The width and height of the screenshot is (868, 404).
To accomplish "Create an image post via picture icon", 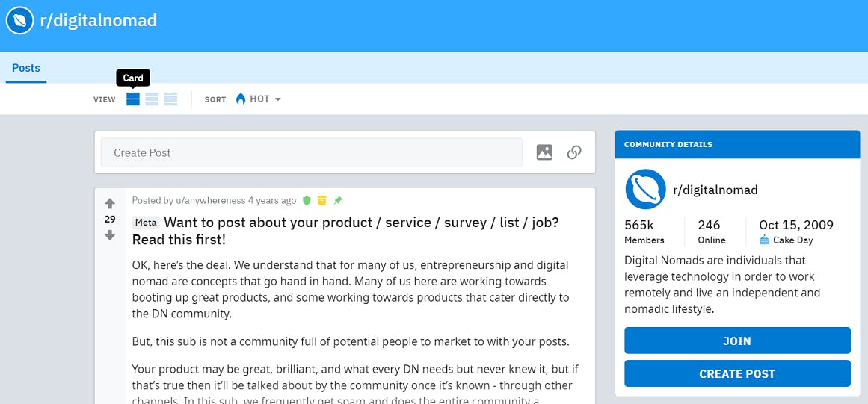I will (545, 152).
